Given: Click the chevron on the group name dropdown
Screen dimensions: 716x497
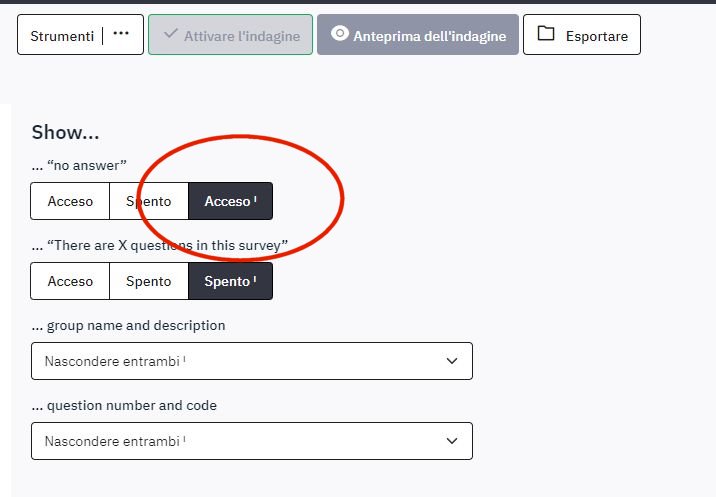Looking at the screenshot, I should tap(452, 361).
